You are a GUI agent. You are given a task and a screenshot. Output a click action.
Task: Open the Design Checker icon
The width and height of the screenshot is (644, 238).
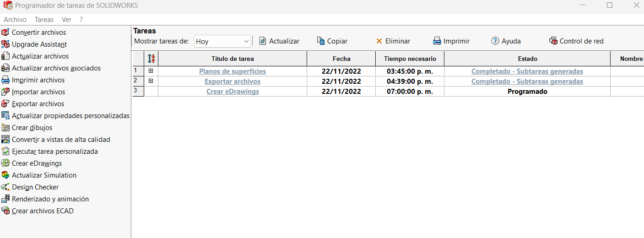[5, 187]
